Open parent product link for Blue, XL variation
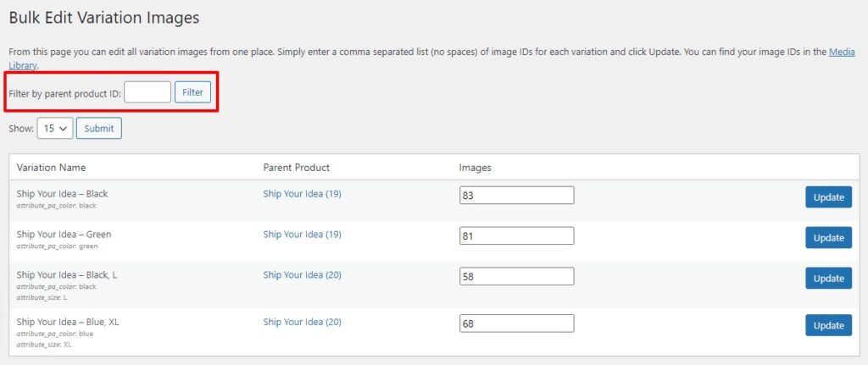The height and width of the screenshot is (365, 868). [x=302, y=322]
